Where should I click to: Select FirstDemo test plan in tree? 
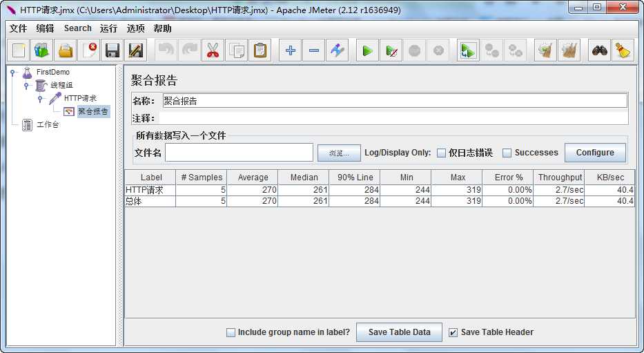(x=53, y=72)
